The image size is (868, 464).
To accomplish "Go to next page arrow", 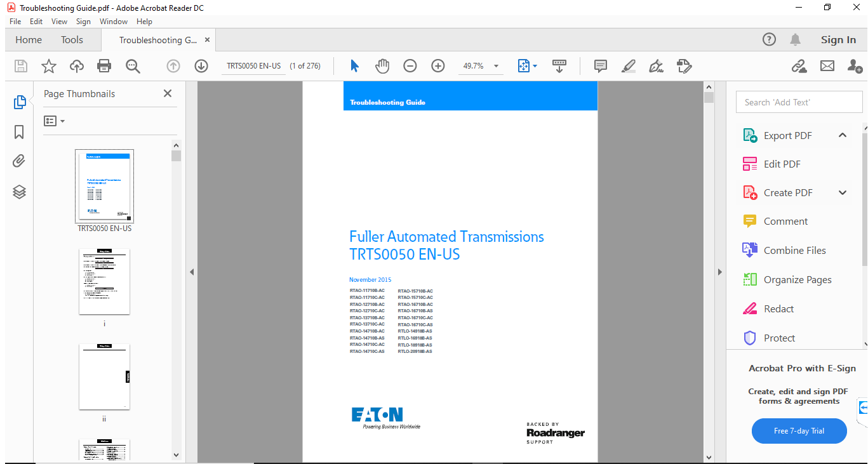I will [x=201, y=66].
